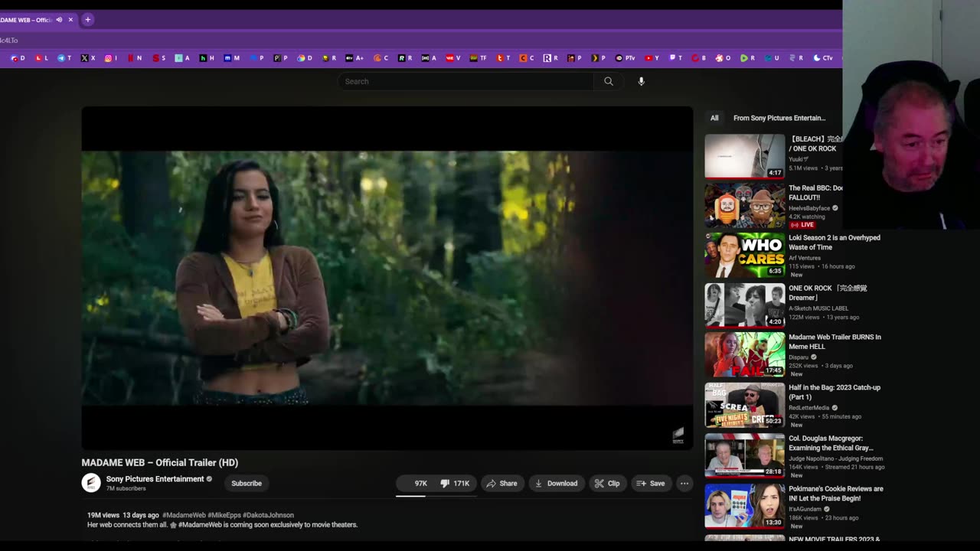Click the #MadameWeb hashtag

point(184,515)
